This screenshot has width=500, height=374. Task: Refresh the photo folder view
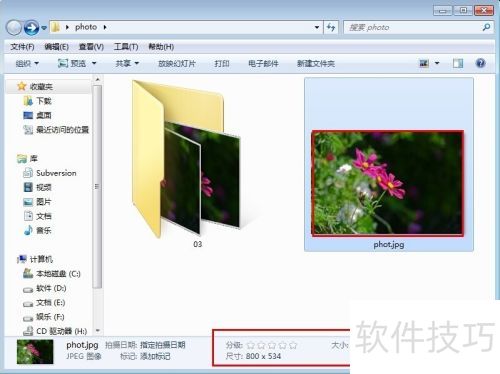pos(331,27)
